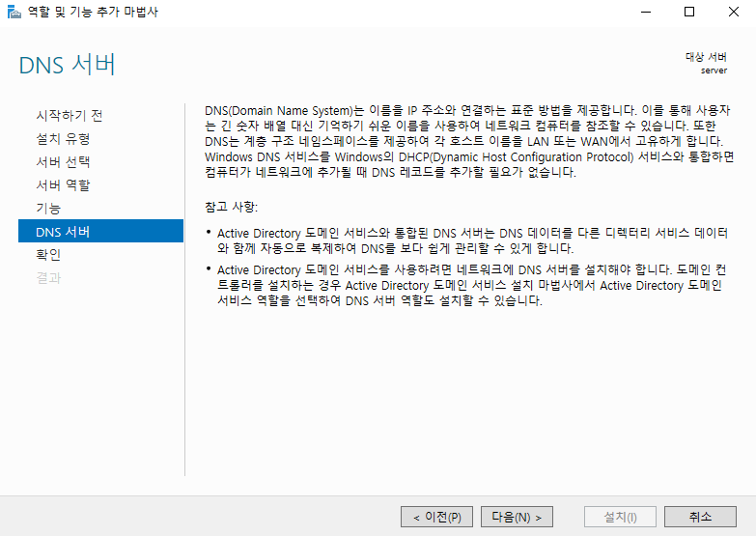Click the DNS(Domain Name System) description paragraph
This screenshot has height=536, width=756.
[469, 141]
